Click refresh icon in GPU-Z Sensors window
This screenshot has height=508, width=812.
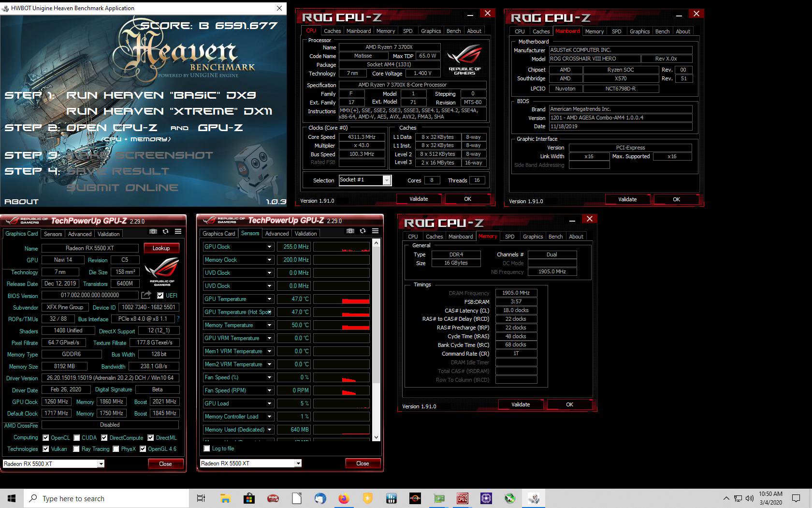(362, 231)
